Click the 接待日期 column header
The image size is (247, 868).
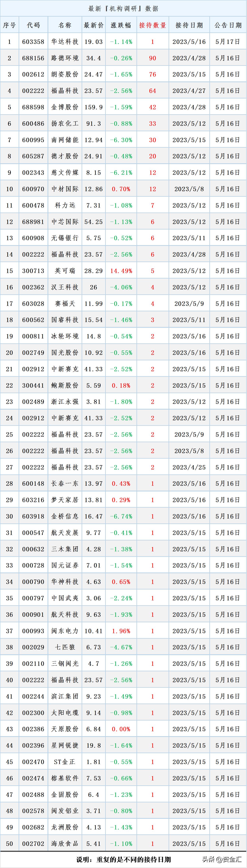[189, 25]
